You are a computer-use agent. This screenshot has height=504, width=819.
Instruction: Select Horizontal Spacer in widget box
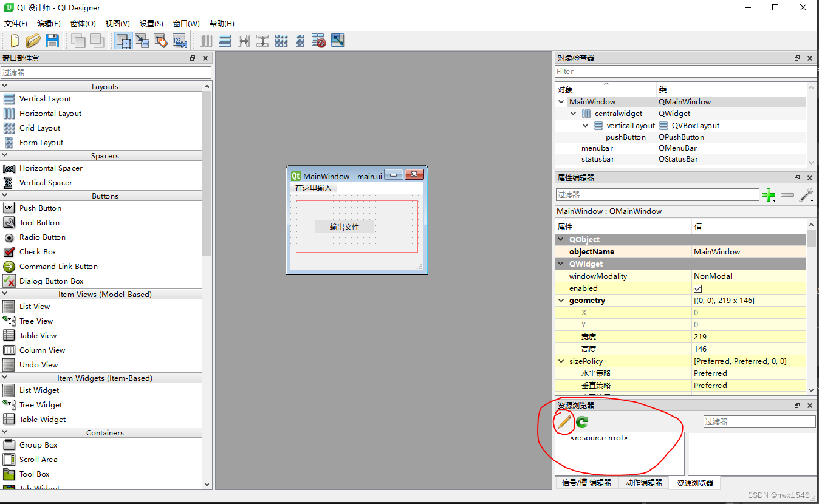tap(50, 168)
